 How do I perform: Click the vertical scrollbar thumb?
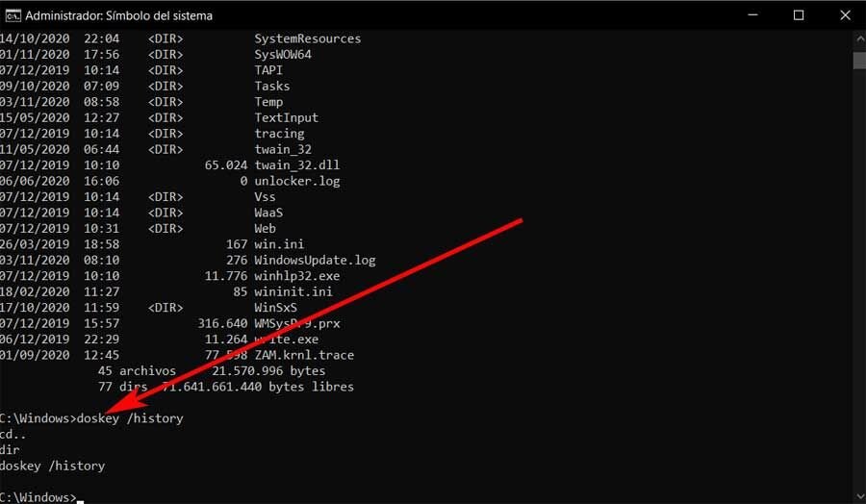pyautogui.click(x=860, y=61)
